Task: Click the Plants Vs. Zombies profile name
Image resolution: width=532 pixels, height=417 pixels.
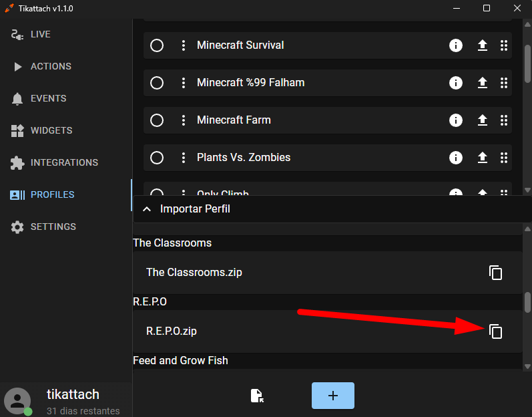Action: pyautogui.click(x=244, y=157)
